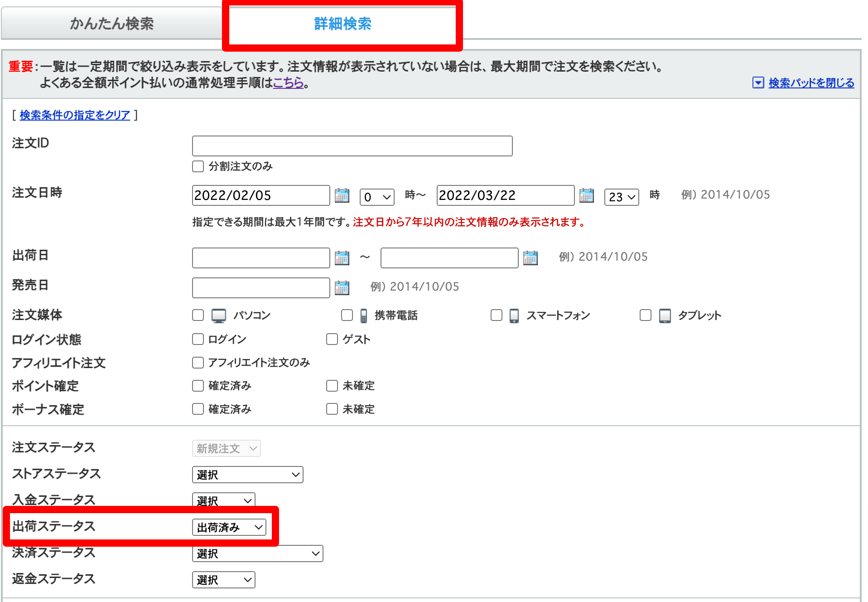Enable the 分割注文のみ checkbox
868x602 pixels.
tap(198, 166)
